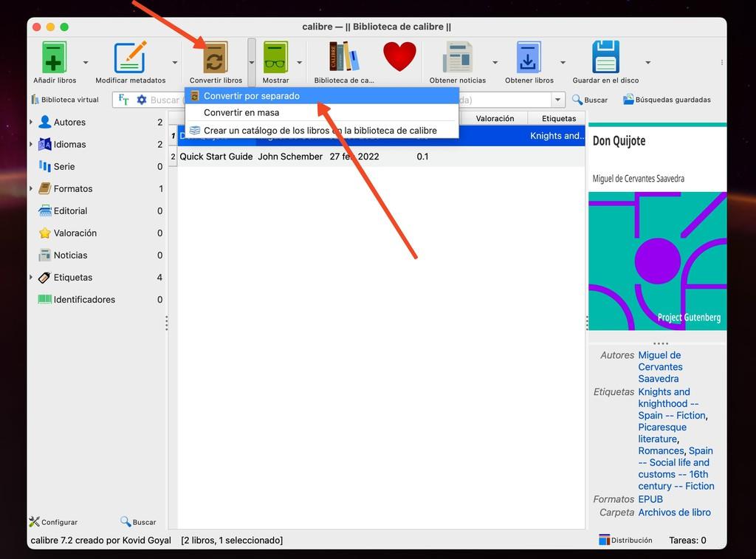Click the 0.1 size cell
756x559 pixels.
point(422,157)
